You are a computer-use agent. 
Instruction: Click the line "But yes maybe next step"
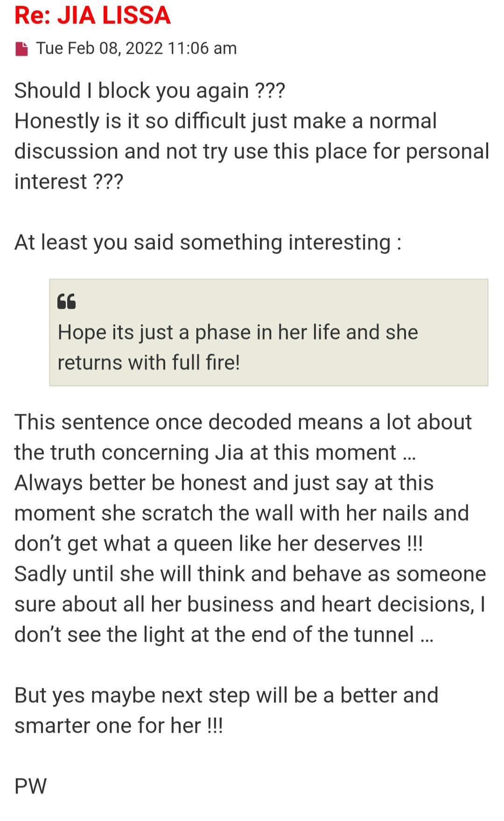click(226, 695)
